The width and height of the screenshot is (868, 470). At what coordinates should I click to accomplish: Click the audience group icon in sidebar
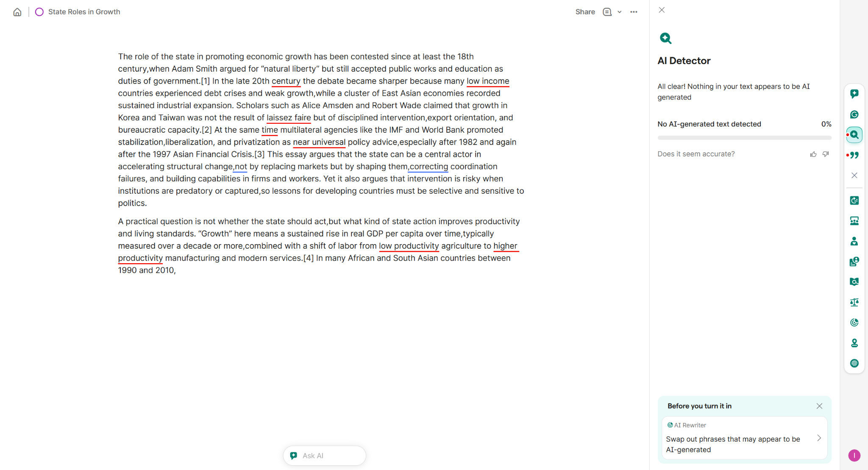point(854,221)
